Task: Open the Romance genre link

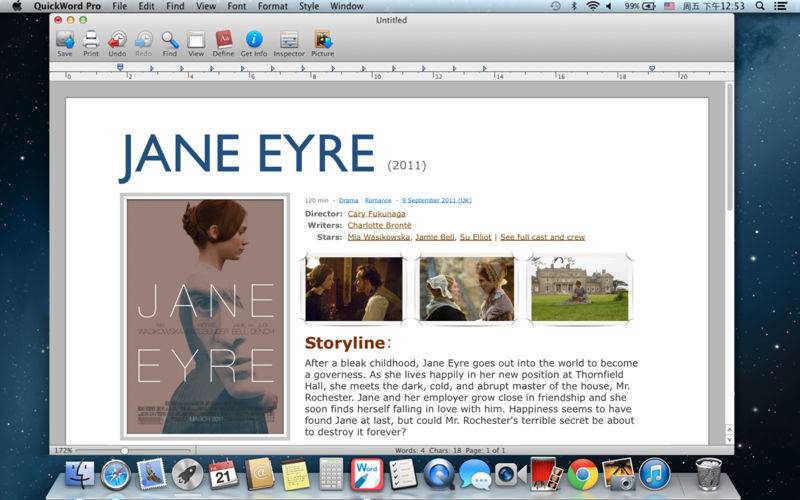Action: (378, 201)
